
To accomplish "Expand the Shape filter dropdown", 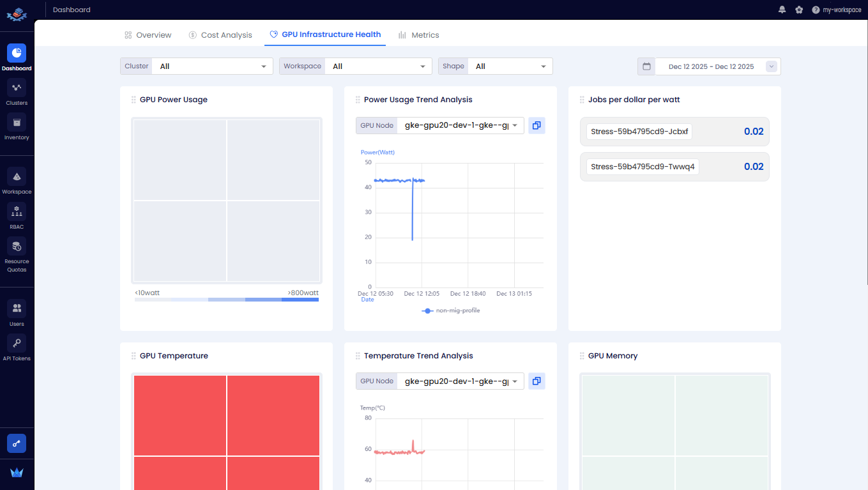I will click(x=510, y=66).
